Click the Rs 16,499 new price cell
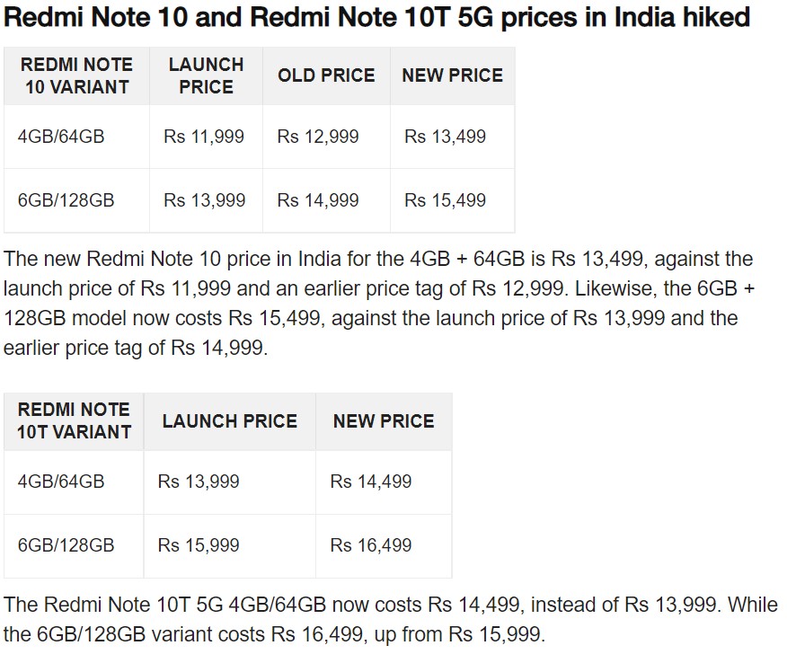Screen dimensions: 787x672 tap(384, 545)
